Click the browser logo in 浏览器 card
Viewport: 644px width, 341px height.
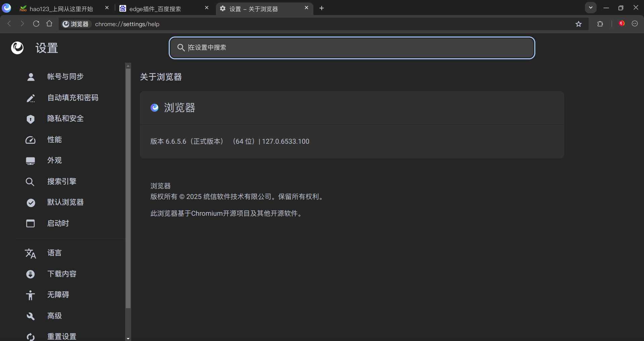pos(154,108)
